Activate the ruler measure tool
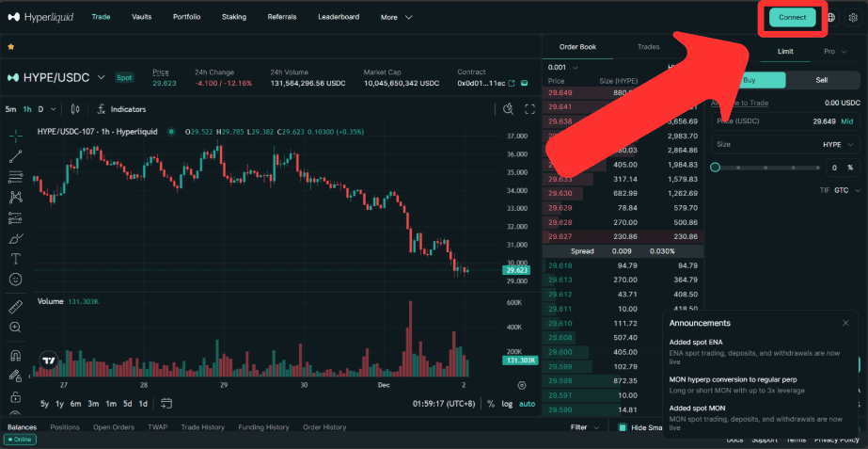 coord(16,307)
